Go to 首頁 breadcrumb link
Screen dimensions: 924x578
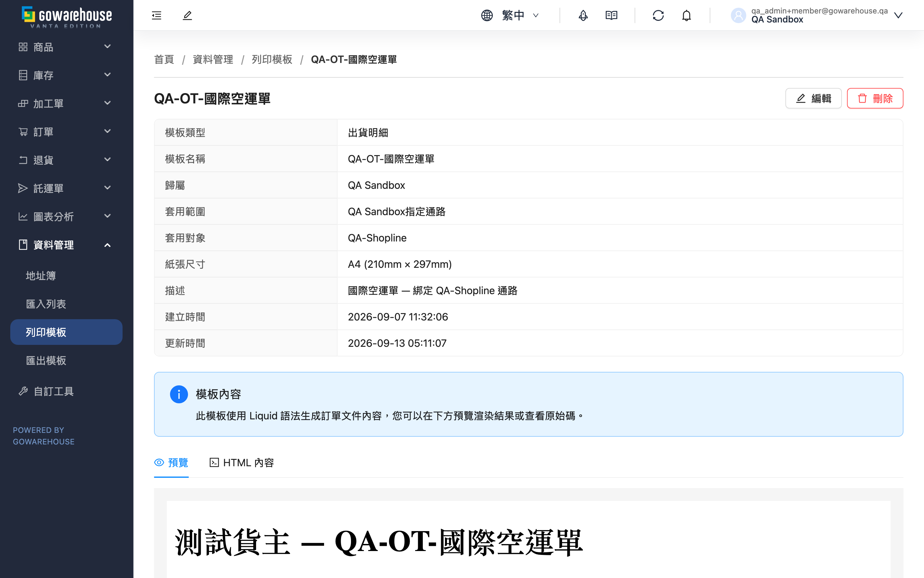click(x=164, y=60)
